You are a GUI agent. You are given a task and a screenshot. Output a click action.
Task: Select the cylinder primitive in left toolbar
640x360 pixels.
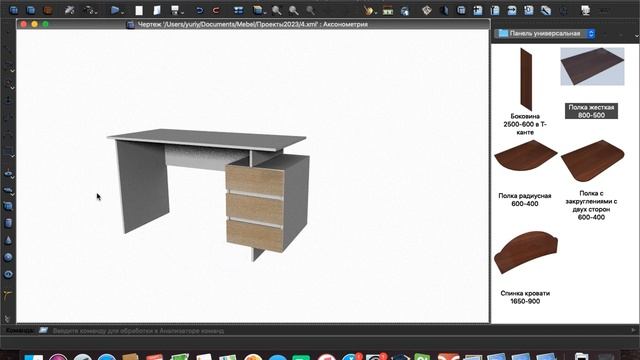8,223
